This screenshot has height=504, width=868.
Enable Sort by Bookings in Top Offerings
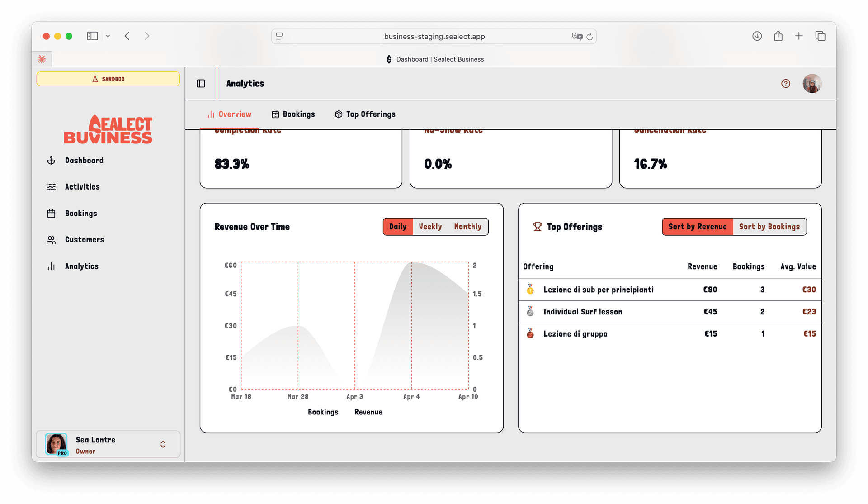pyautogui.click(x=769, y=227)
